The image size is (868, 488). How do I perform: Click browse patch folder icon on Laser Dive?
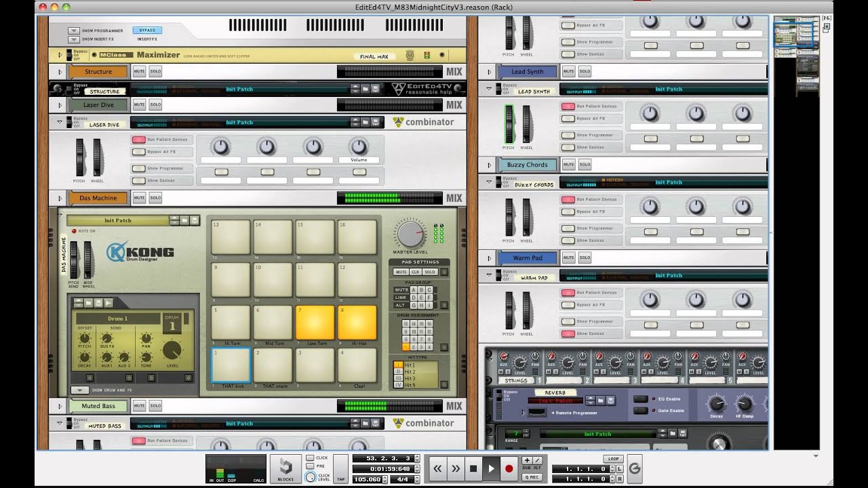click(365, 122)
